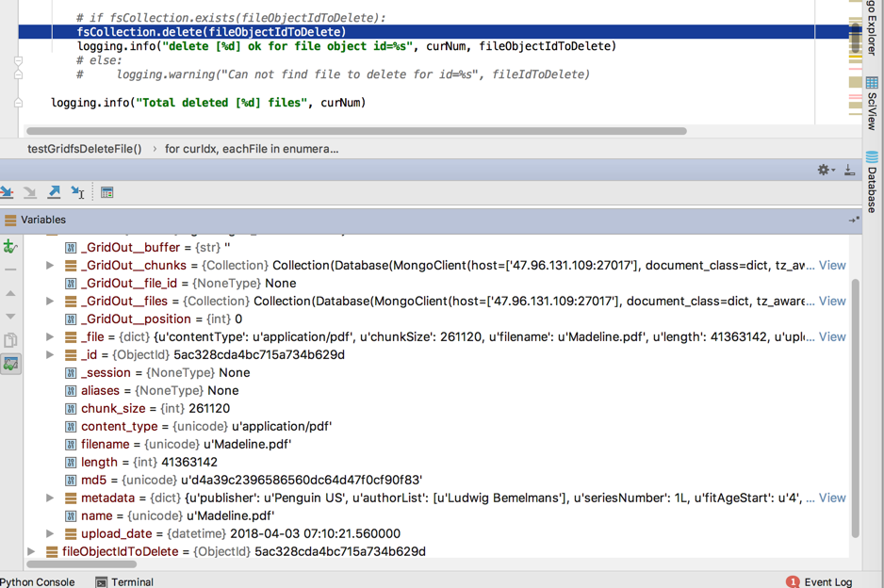Click the duplicate watch copy icon
The image size is (884, 588).
[x=10, y=340]
